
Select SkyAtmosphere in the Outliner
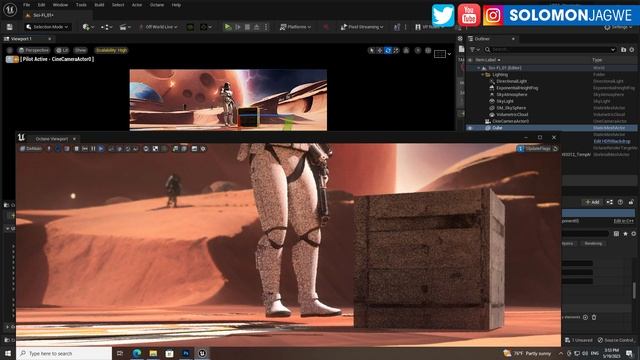pyautogui.click(x=512, y=94)
